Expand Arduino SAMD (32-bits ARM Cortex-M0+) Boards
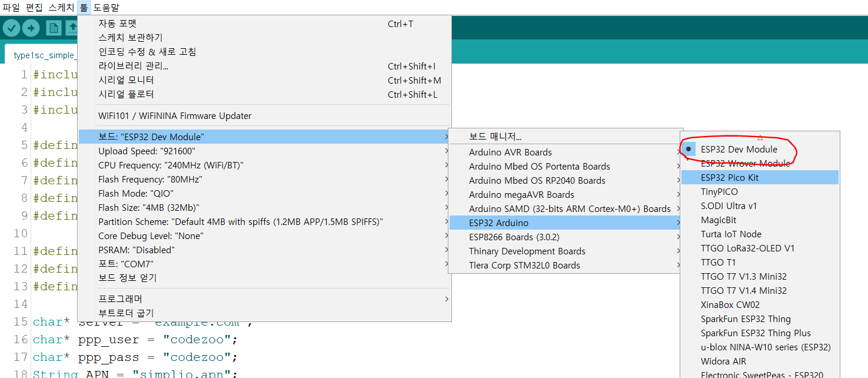 coord(566,208)
